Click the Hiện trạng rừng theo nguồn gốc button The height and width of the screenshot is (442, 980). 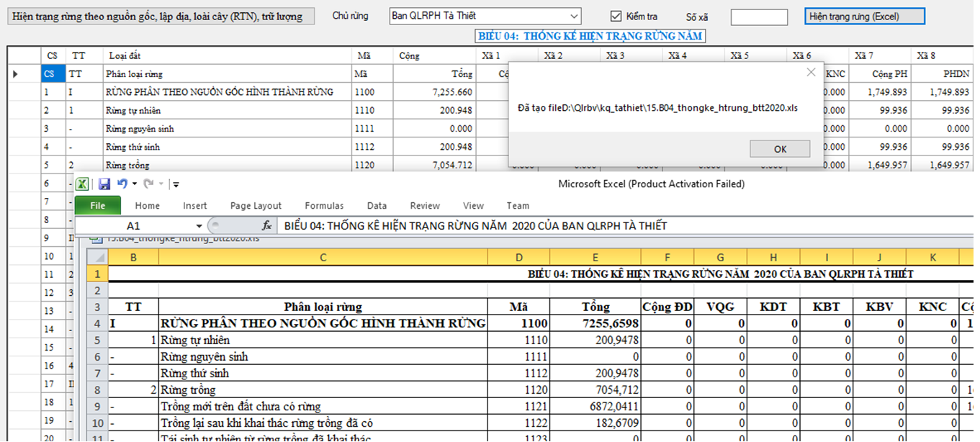[161, 17]
